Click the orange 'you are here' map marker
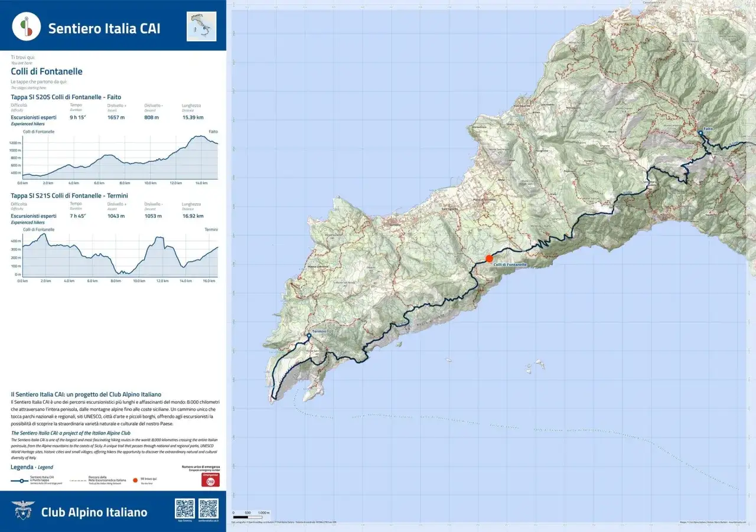756x532 pixels. point(489,258)
